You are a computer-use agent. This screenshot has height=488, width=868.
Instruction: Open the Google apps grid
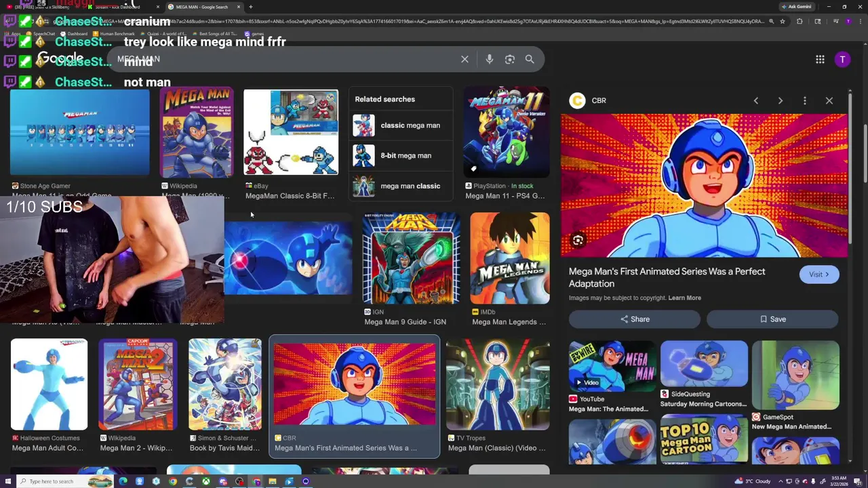click(x=820, y=60)
